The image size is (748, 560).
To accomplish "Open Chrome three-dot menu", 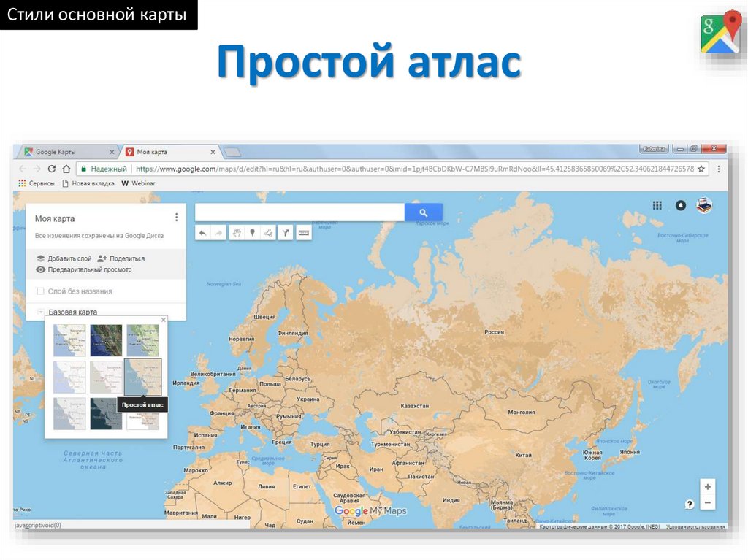I will click(x=719, y=169).
